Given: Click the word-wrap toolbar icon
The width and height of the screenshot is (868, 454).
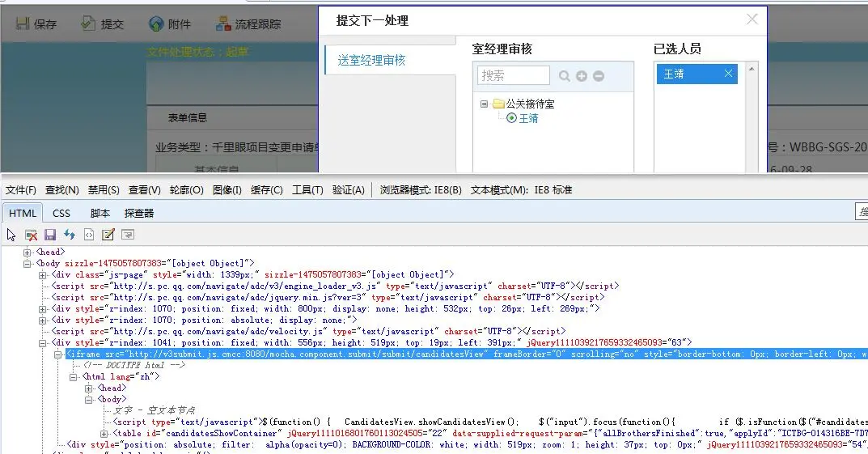Looking at the screenshot, I should point(127,235).
